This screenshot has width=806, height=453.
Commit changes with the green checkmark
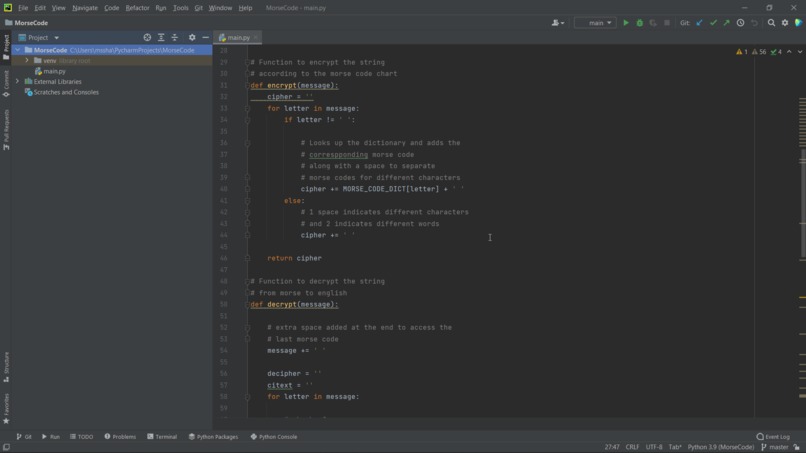[x=713, y=23]
